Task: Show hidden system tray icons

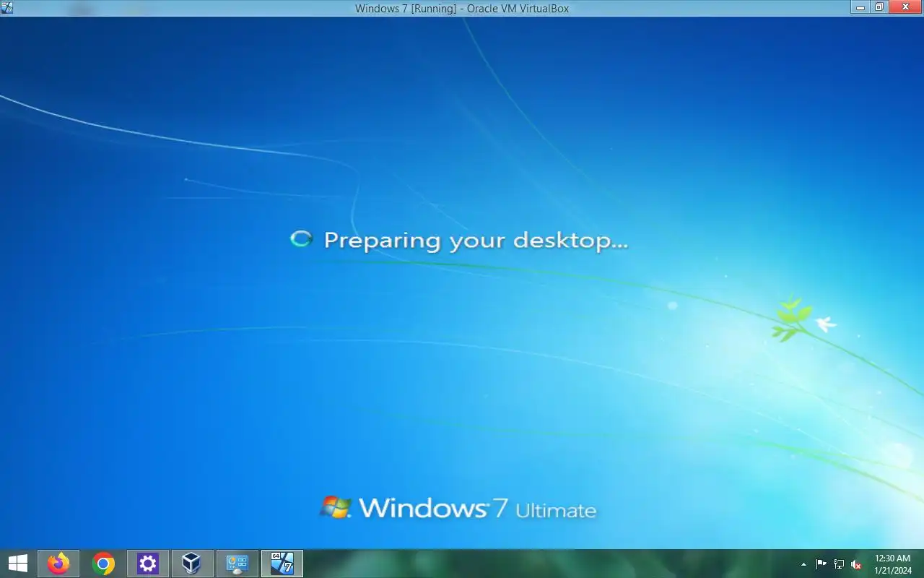Action: pyautogui.click(x=803, y=564)
